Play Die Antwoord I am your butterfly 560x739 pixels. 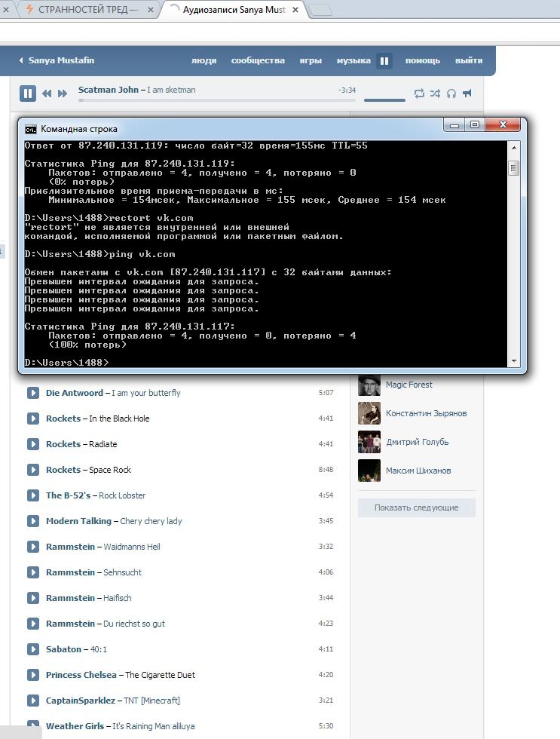[33, 393]
